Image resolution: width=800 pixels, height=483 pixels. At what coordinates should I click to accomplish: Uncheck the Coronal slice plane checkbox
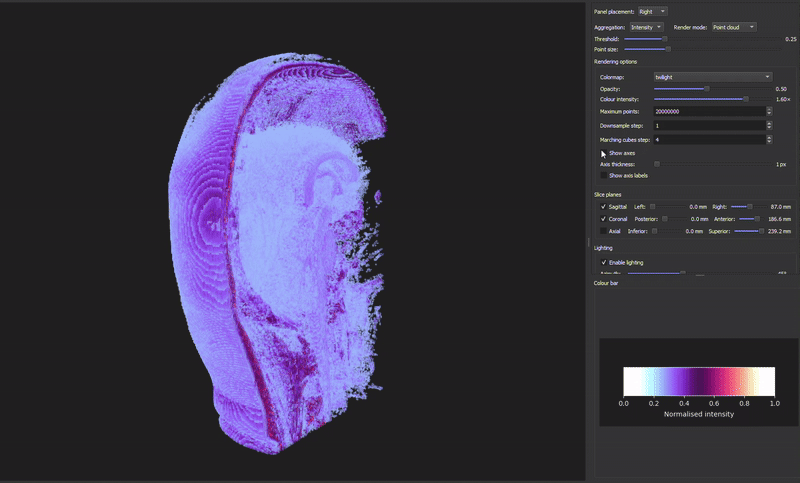click(604, 218)
